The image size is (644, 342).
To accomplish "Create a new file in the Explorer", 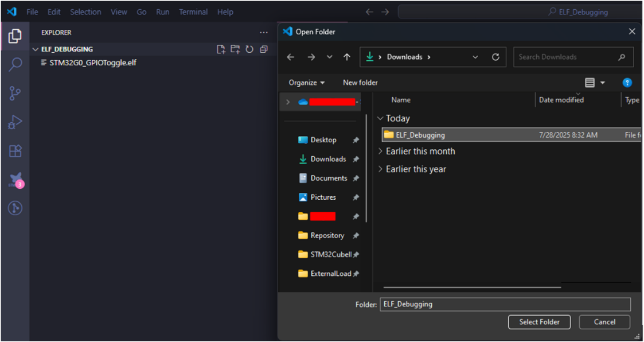I will (221, 49).
